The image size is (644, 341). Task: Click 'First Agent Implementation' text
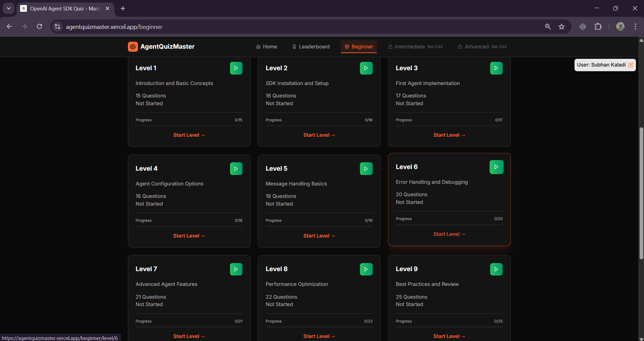[428, 83]
